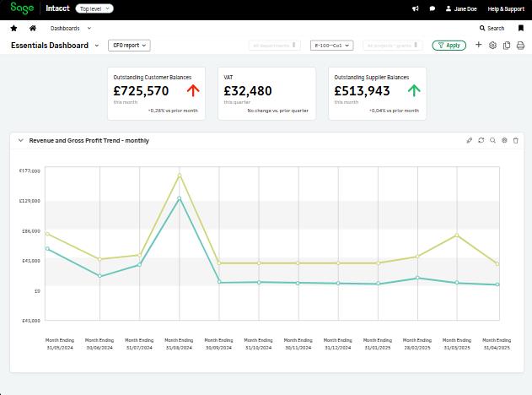The height and width of the screenshot is (395, 532).
Task: Open Help & Support
Action: 506,8
